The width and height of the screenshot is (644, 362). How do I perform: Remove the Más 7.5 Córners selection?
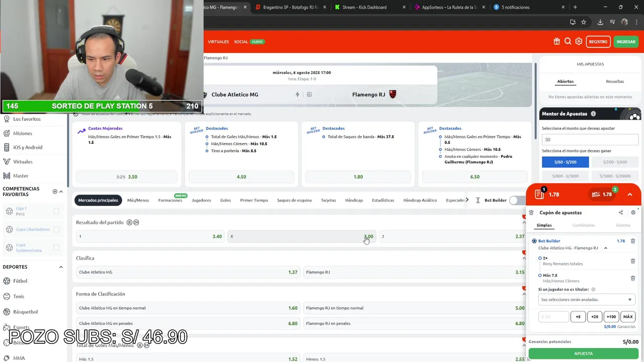(633, 278)
